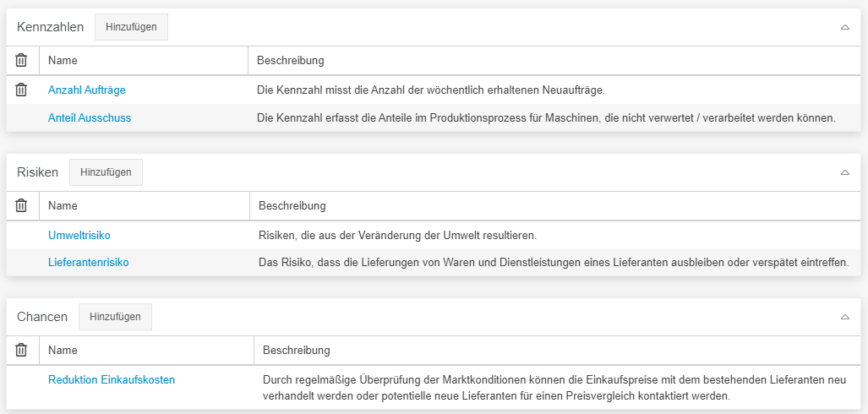Sort Kennzahlen table by Name column
868x414 pixels.
[63, 61]
